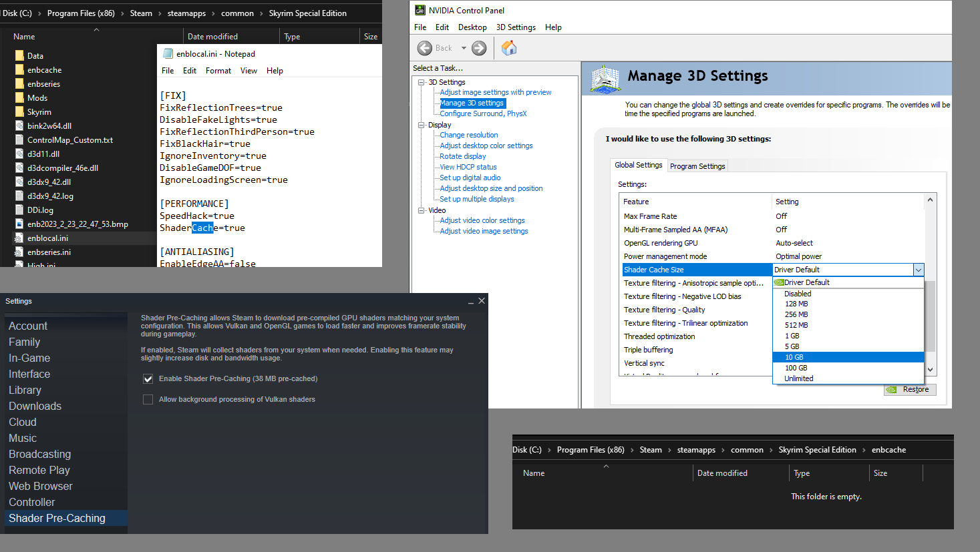Click the d3dx9_42.log file icon
The width and height of the screenshot is (980, 552).
point(19,196)
